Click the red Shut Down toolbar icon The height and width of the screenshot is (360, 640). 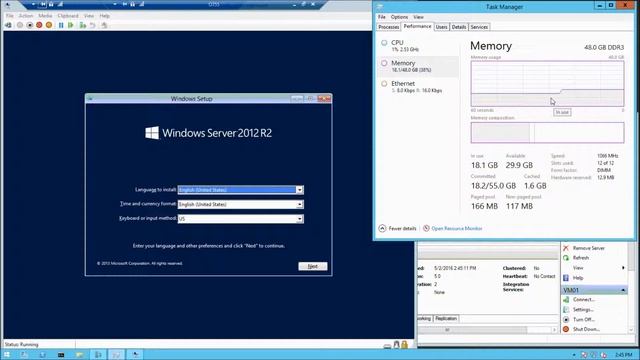(39, 25)
